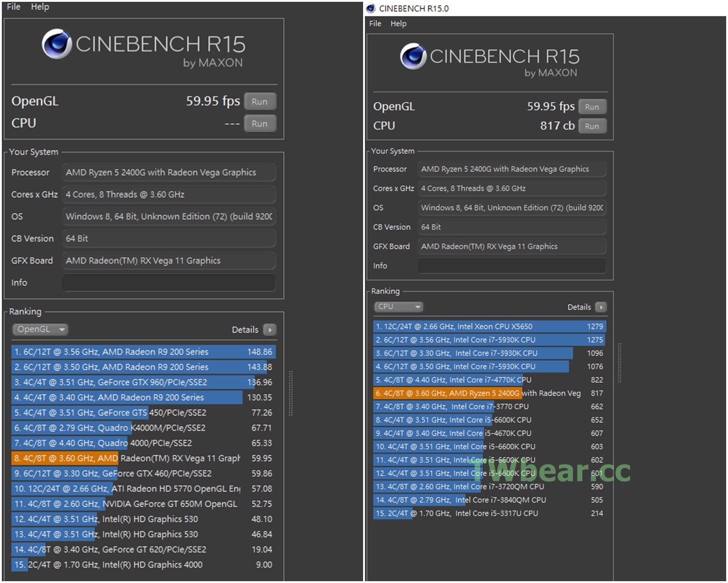728x583 pixels.
Task: Open the File menu in the left window
Action: 13,6
